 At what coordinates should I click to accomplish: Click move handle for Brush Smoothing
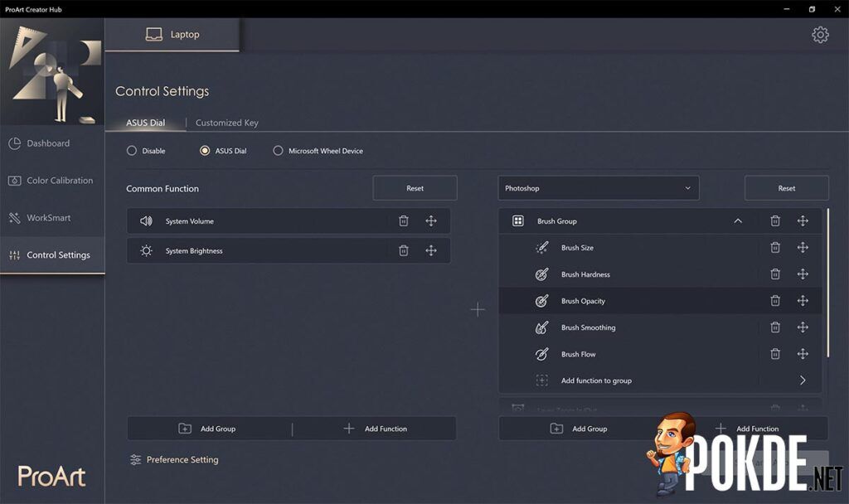pos(803,327)
